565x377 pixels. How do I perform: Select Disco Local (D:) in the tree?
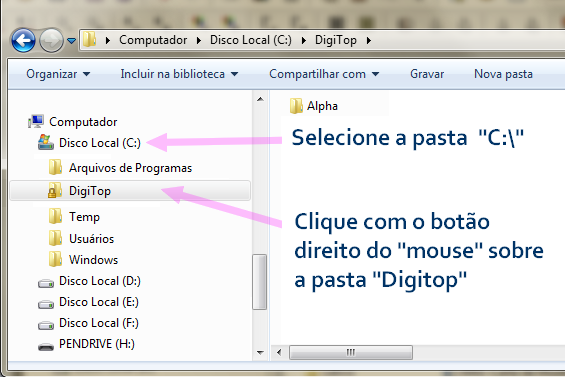100,281
